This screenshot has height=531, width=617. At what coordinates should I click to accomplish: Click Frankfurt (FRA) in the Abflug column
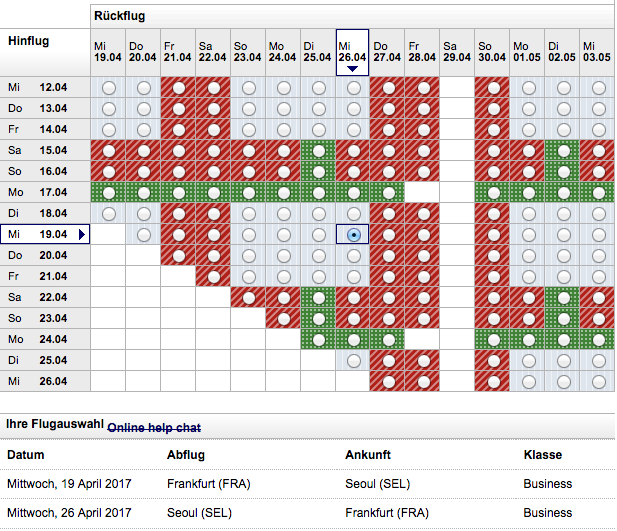(208, 484)
